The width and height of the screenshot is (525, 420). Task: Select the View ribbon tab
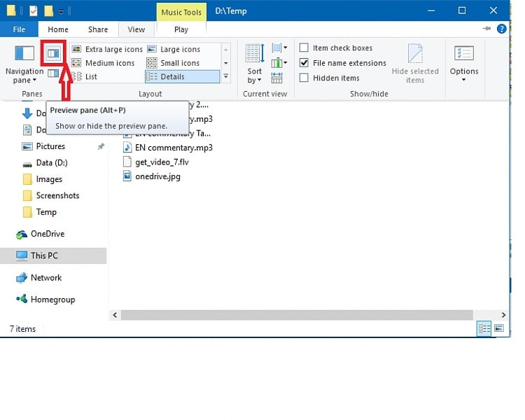136,29
